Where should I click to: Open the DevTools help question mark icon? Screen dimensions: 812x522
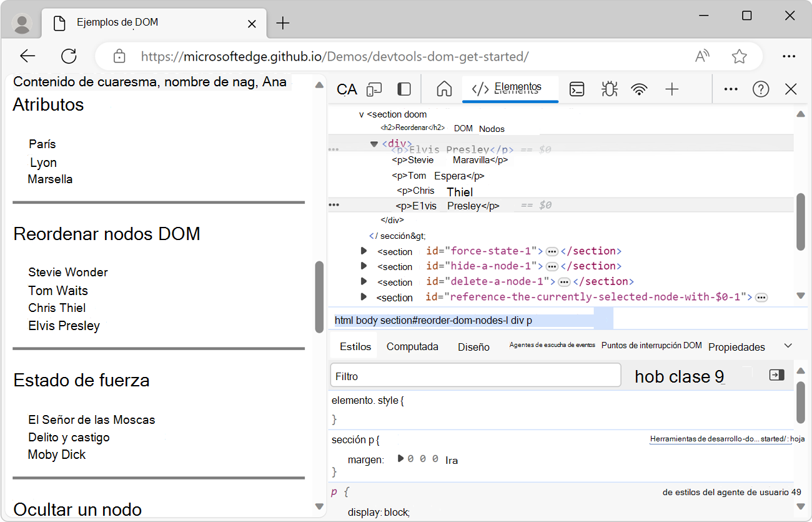point(760,89)
